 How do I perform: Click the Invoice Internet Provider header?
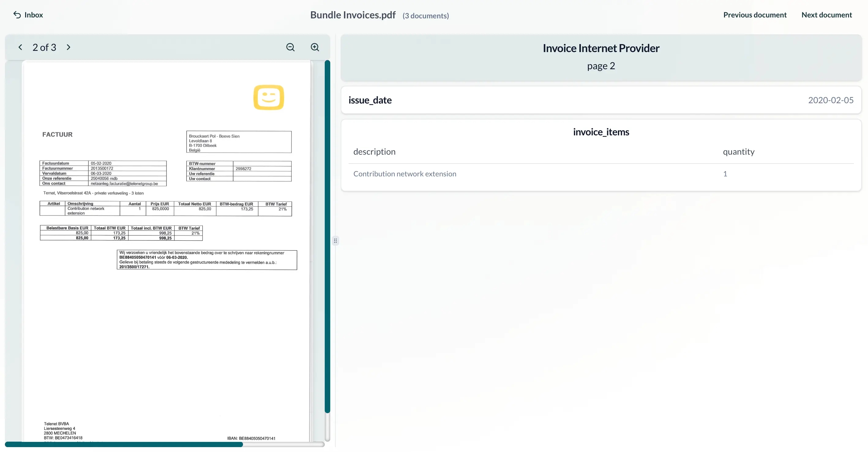[601, 48]
